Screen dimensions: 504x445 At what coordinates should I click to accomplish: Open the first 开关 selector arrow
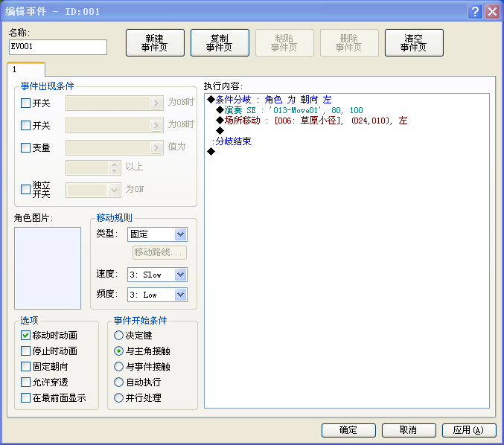point(156,103)
